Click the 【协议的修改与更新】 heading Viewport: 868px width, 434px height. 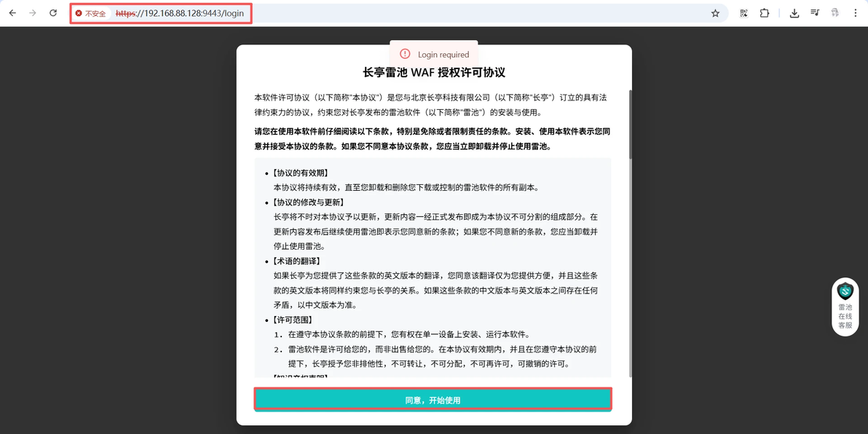pos(309,202)
